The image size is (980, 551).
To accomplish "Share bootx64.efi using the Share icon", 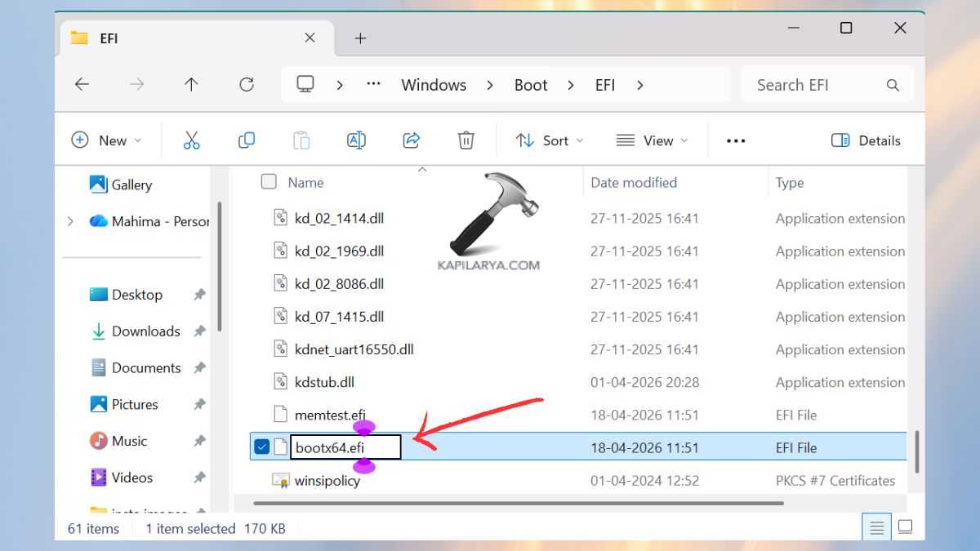I will tap(411, 140).
